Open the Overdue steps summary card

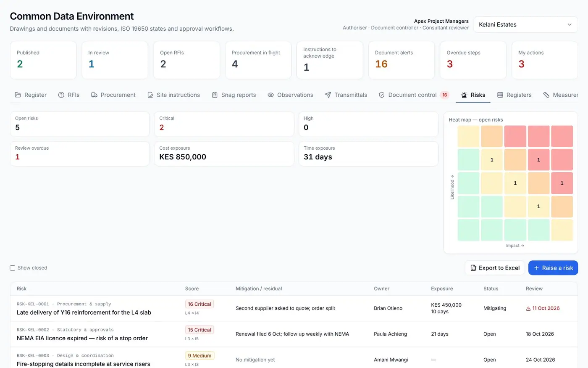click(473, 60)
